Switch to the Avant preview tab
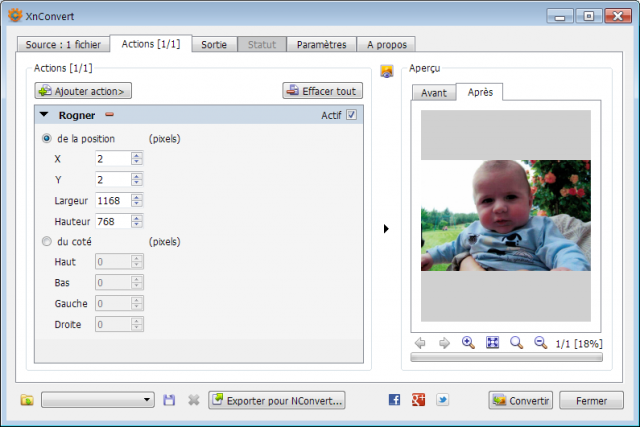 (434, 93)
